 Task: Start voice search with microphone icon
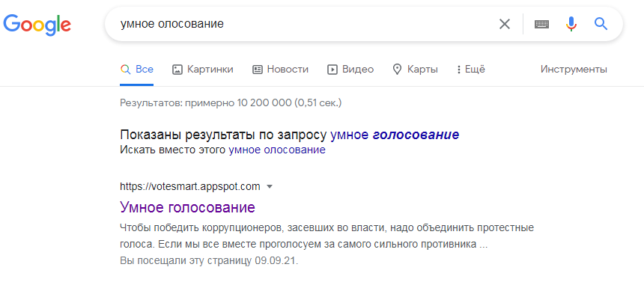(571, 24)
